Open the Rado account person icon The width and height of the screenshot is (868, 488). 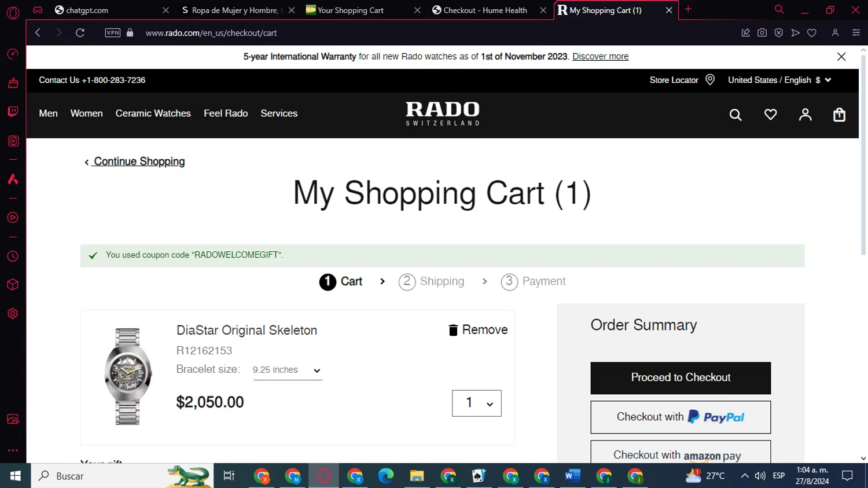point(805,115)
